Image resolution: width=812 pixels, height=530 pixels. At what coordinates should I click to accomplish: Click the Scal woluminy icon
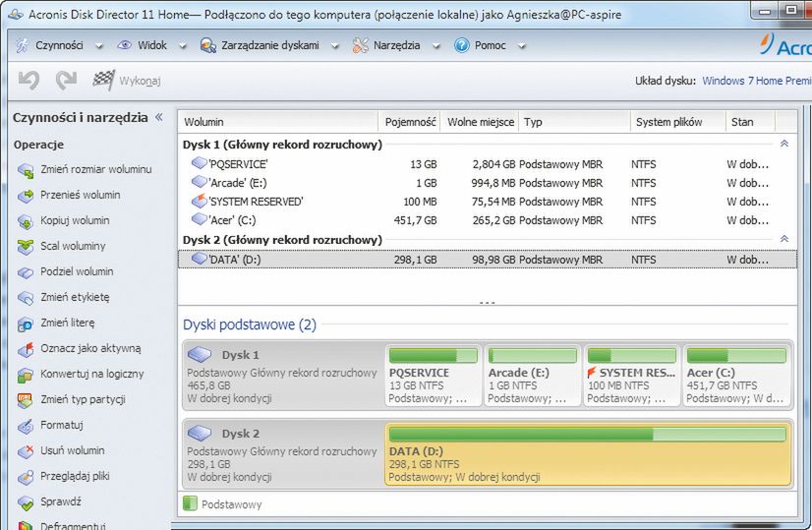(x=25, y=247)
